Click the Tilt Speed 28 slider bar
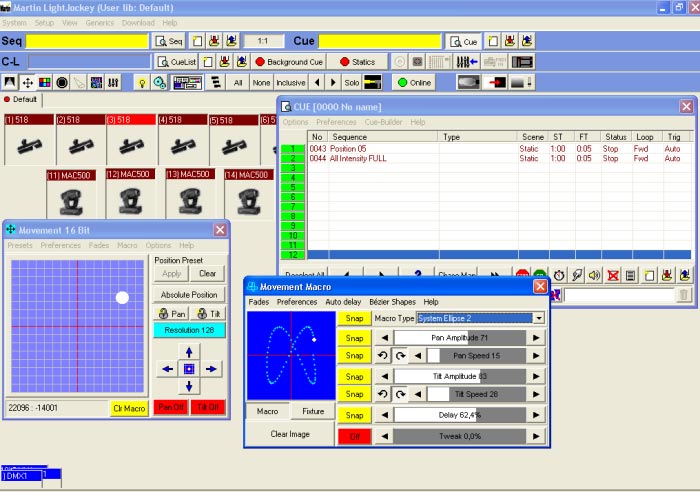This screenshot has width=700, height=492. click(476, 394)
